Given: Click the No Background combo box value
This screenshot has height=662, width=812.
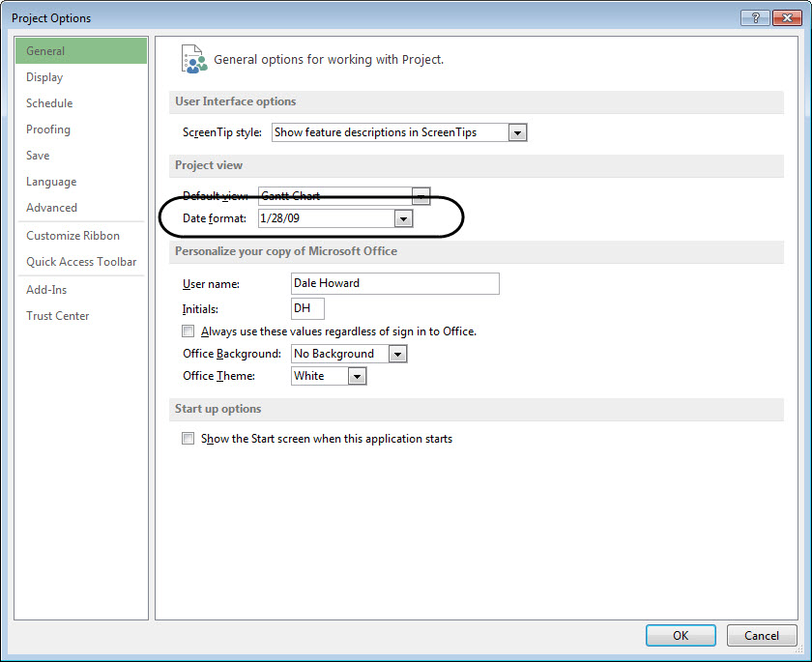Looking at the screenshot, I should pos(339,354).
